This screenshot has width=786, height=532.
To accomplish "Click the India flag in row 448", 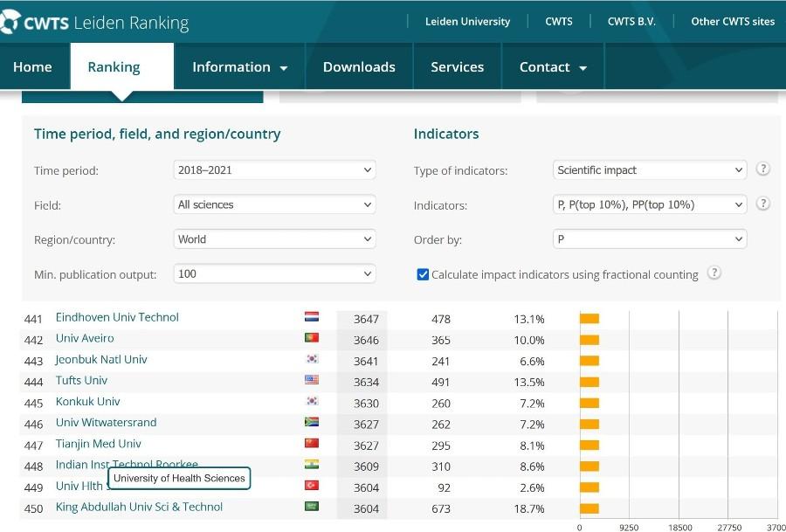I will click(x=311, y=465).
